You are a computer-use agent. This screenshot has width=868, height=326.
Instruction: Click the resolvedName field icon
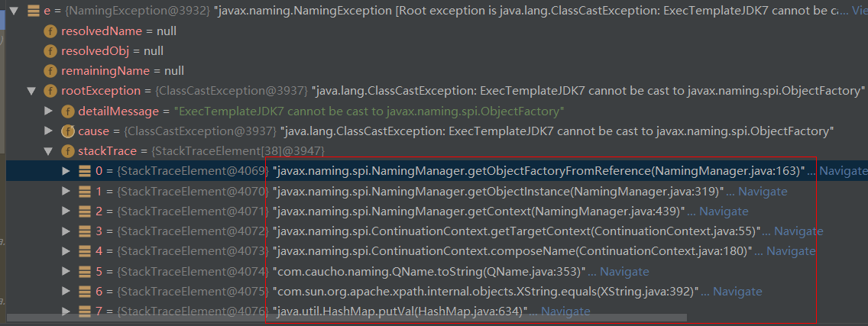click(50, 31)
